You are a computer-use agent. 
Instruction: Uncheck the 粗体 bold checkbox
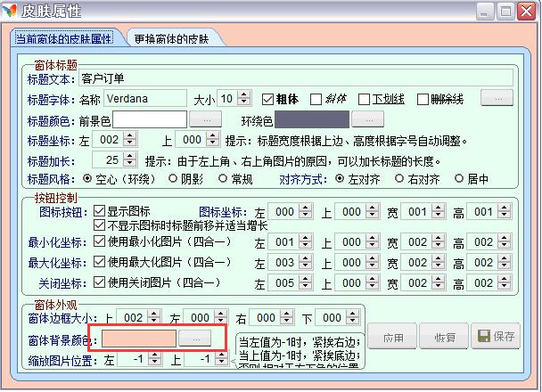(x=267, y=98)
